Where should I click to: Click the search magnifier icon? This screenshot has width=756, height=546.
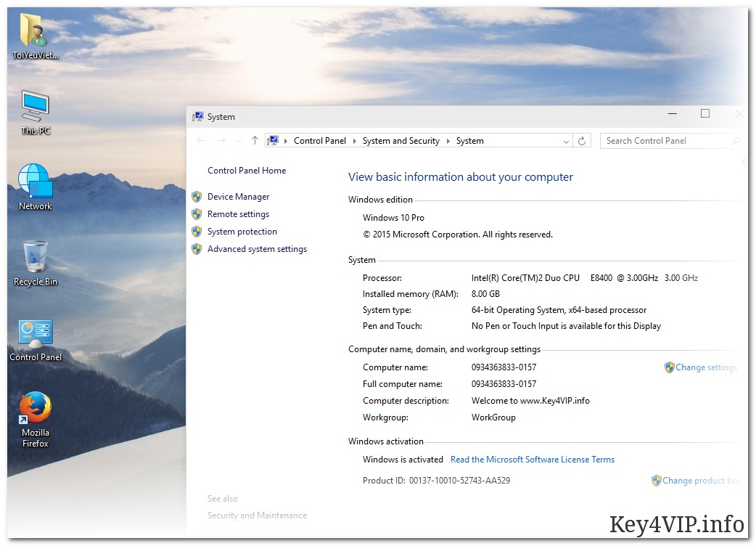pos(735,141)
